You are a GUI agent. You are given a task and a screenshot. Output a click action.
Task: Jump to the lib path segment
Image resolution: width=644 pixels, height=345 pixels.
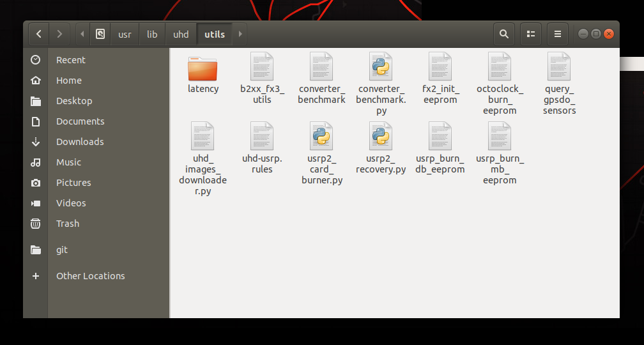coord(152,34)
